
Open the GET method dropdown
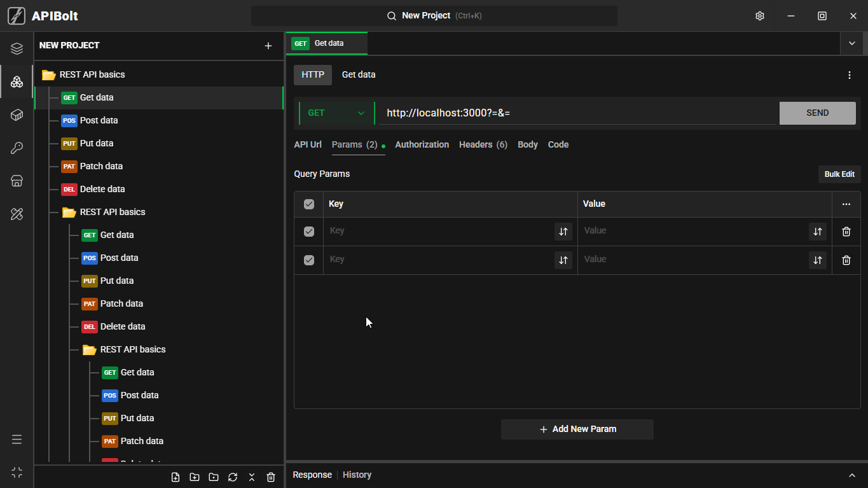click(336, 113)
